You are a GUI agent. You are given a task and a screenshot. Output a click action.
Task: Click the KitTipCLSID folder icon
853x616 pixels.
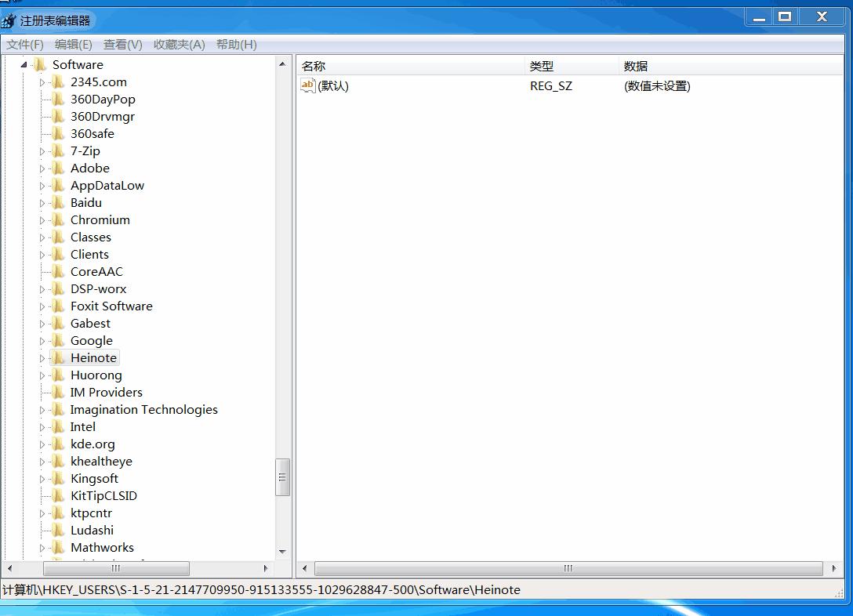click(58, 496)
